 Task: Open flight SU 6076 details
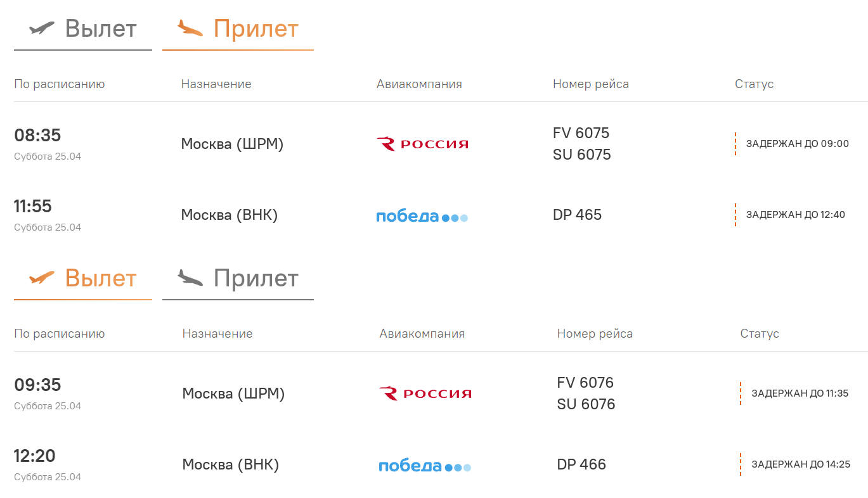click(x=586, y=404)
